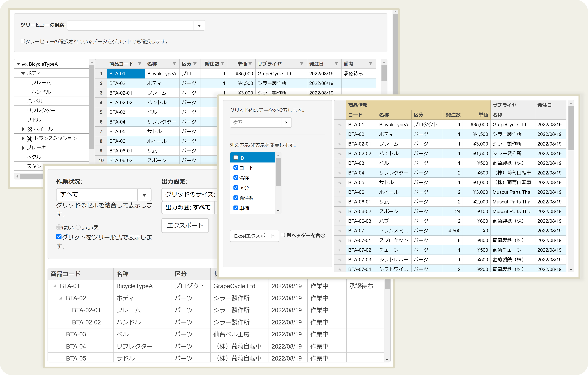Click the tree view search input field
The height and width of the screenshot is (375, 588).
click(x=130, y=25)
